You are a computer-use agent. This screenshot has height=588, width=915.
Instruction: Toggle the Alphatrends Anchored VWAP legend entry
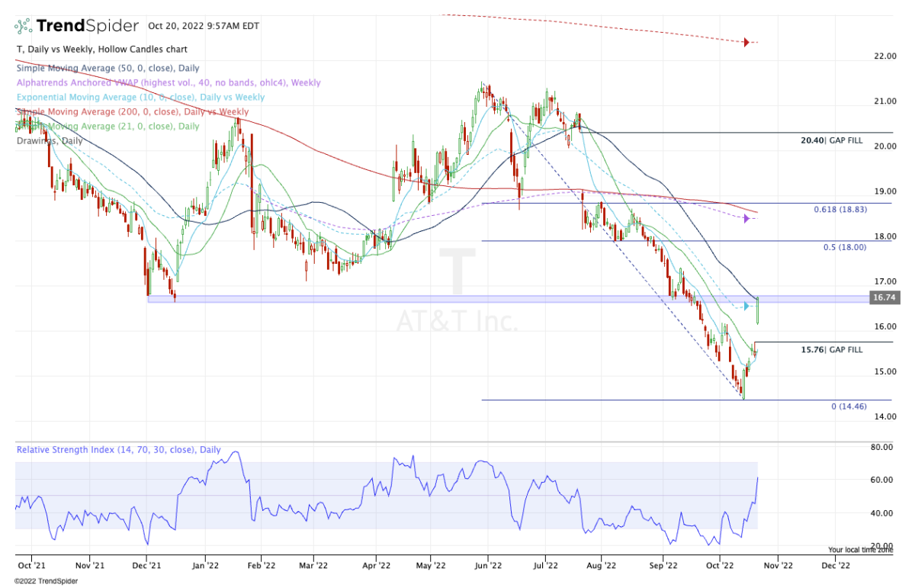pos(168,83)
